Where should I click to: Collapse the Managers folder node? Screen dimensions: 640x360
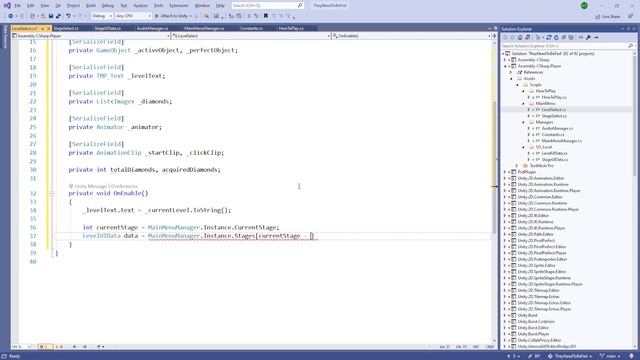[523, 122]
